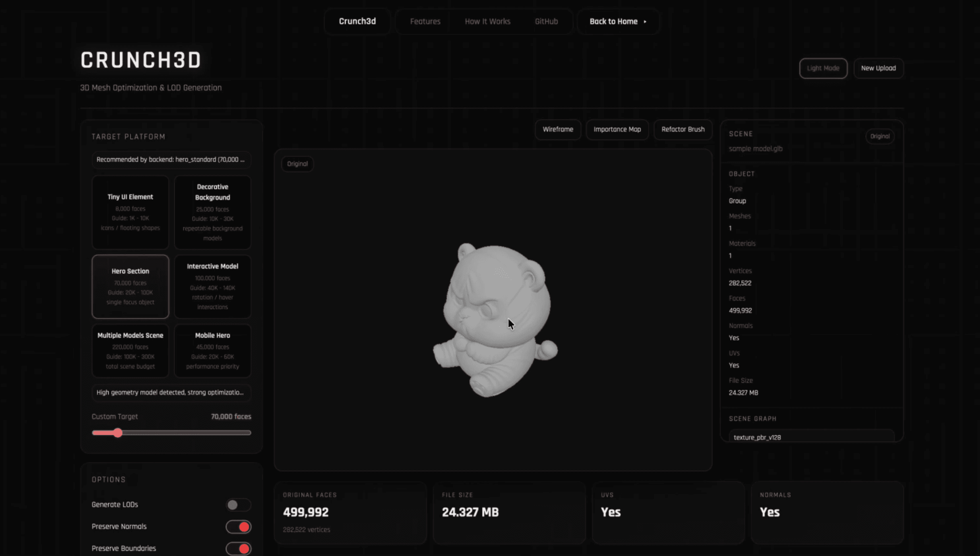Click Back to Home button
Screen dimensions: 980x556
618,21
